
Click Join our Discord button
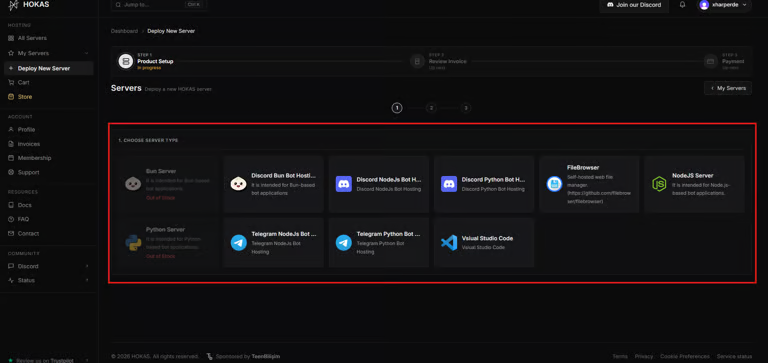tap(634, 5)
